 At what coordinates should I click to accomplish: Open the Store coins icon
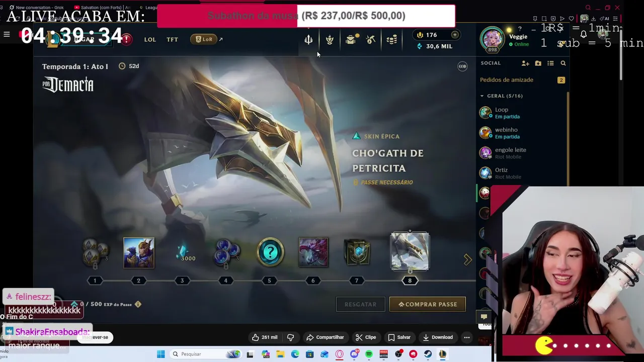tap(392, 40)
